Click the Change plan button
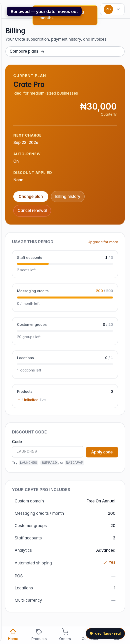Viewport: 130px width, 644px height. 31,197
